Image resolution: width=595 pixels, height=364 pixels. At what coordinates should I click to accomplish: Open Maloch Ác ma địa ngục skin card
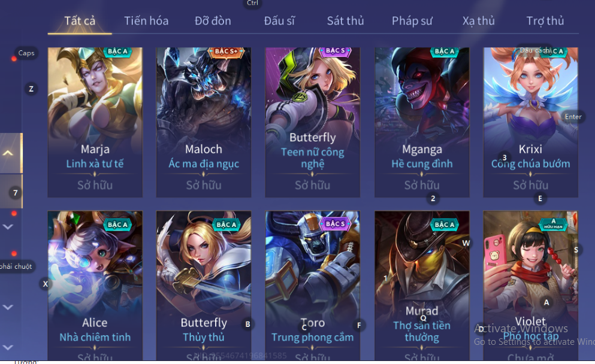point(203,122)
